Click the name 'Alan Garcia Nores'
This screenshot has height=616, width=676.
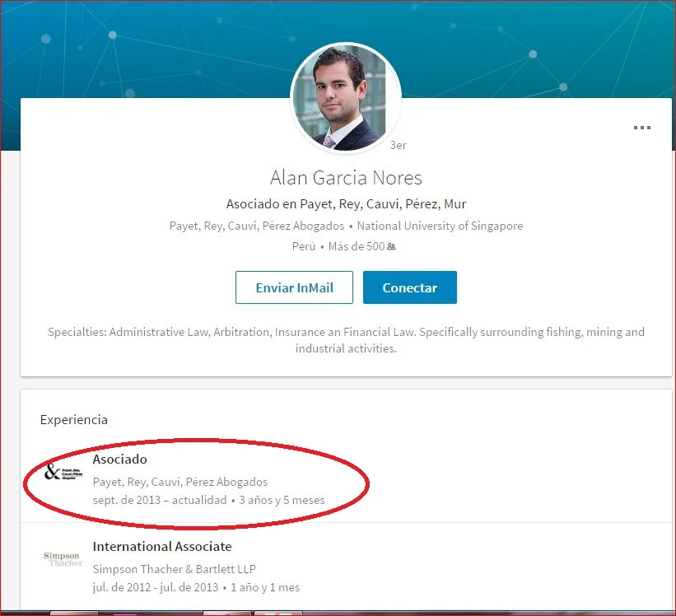(346, 178)
